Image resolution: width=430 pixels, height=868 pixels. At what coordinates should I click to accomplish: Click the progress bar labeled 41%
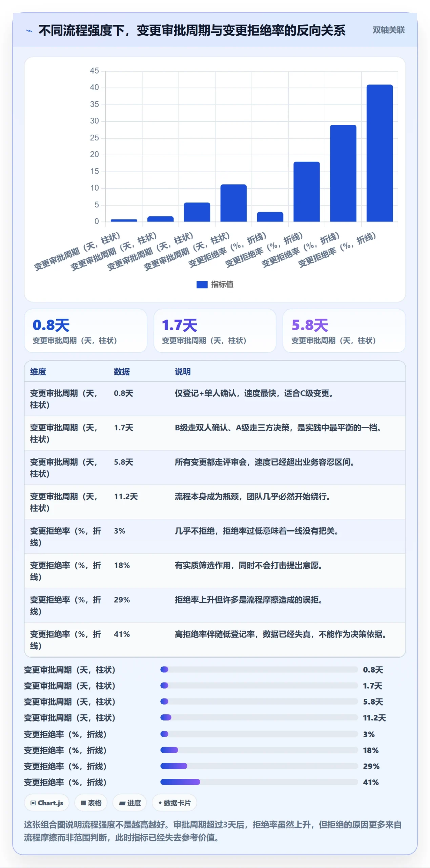click(259, 782)
